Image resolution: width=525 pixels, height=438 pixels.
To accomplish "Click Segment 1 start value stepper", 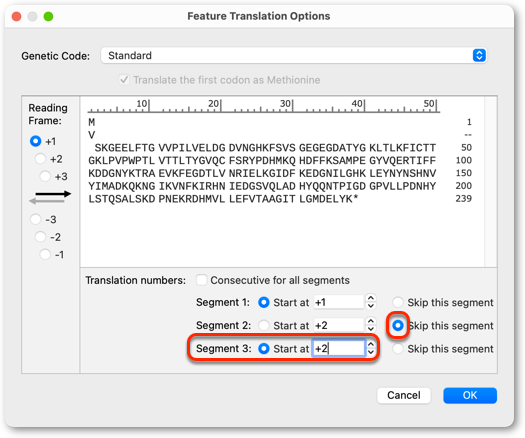I will [371, 302].
